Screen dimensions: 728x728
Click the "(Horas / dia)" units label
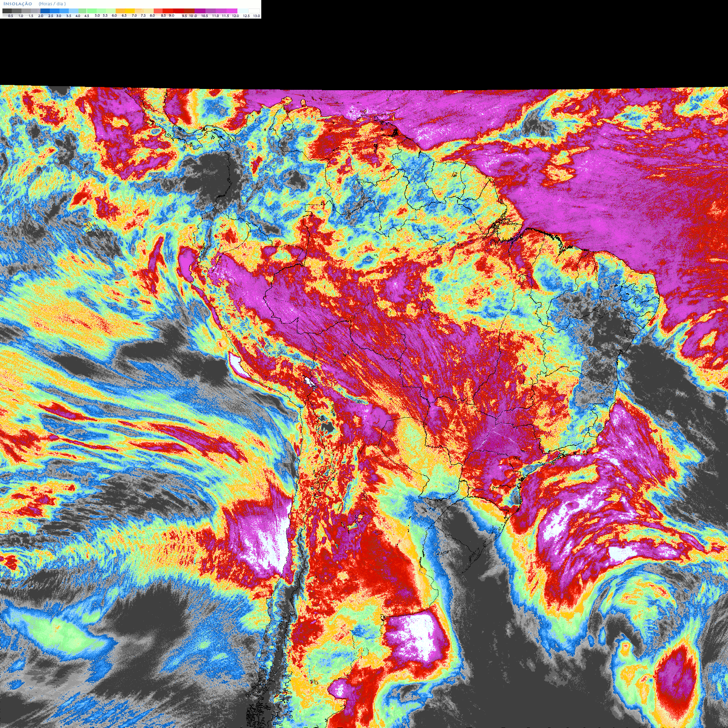[x=52, y=4]
